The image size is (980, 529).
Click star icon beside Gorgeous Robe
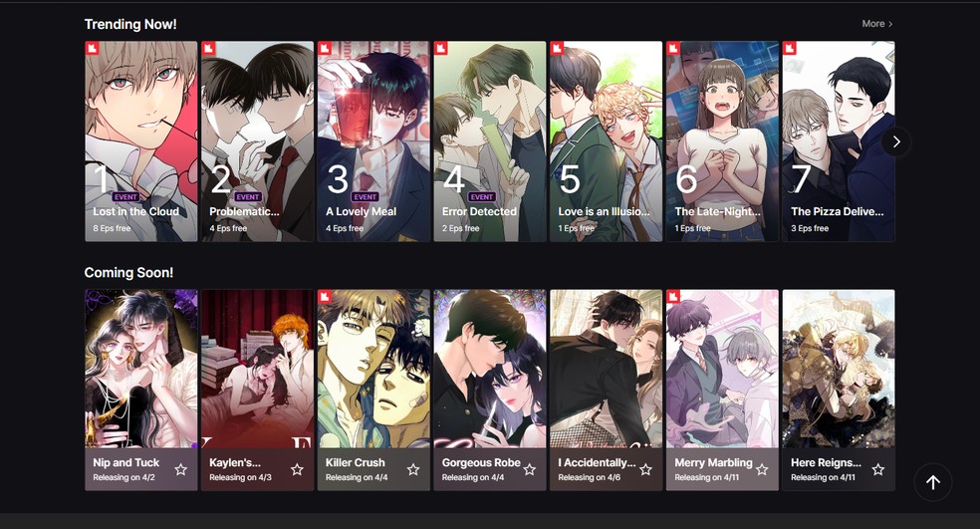[x=530, y=469]
